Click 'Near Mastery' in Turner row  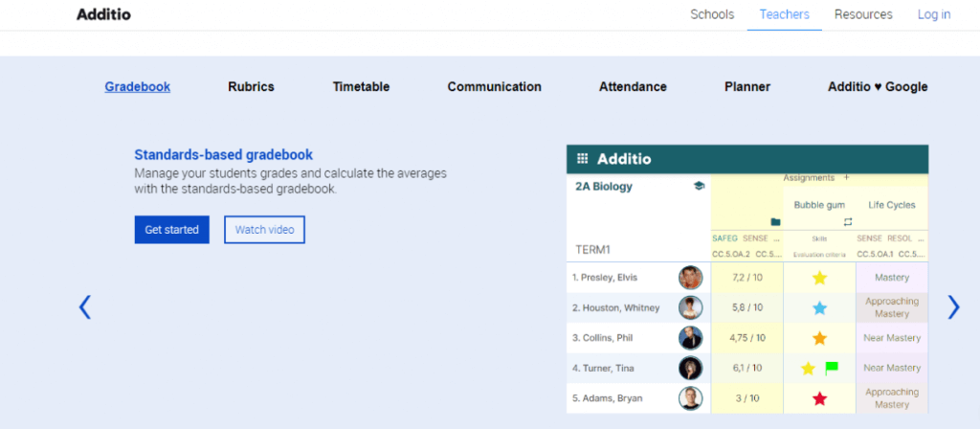892,368
